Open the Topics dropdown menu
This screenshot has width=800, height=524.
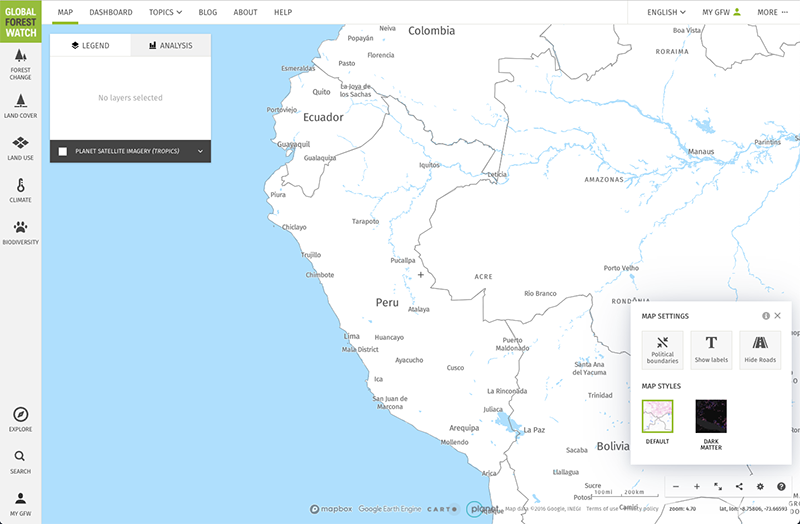pos(165,12)
